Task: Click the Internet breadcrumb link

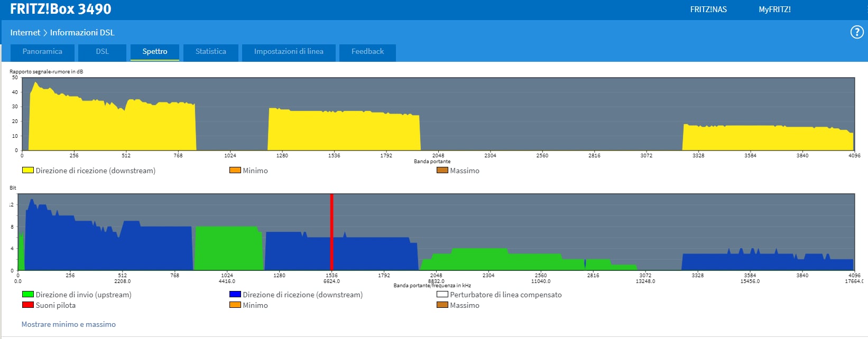Action: [25, 33]
